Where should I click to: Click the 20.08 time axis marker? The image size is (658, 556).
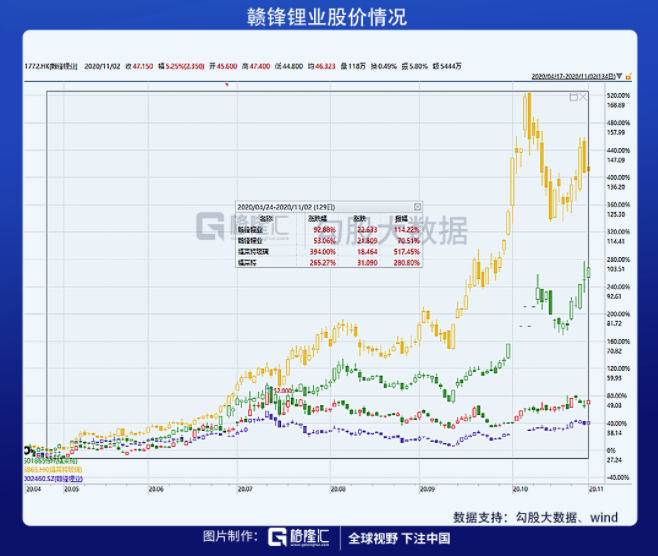tap(338, 489)
